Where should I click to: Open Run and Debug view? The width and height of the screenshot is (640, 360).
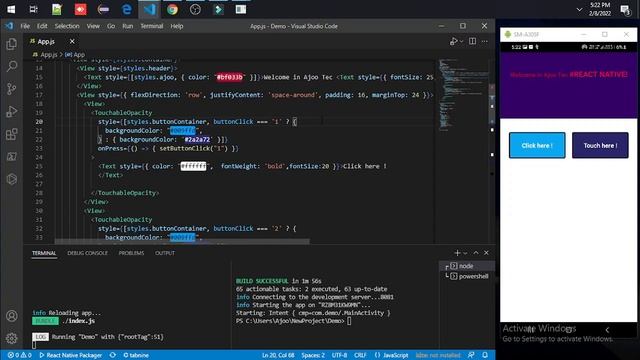click(x=11, y=111)
